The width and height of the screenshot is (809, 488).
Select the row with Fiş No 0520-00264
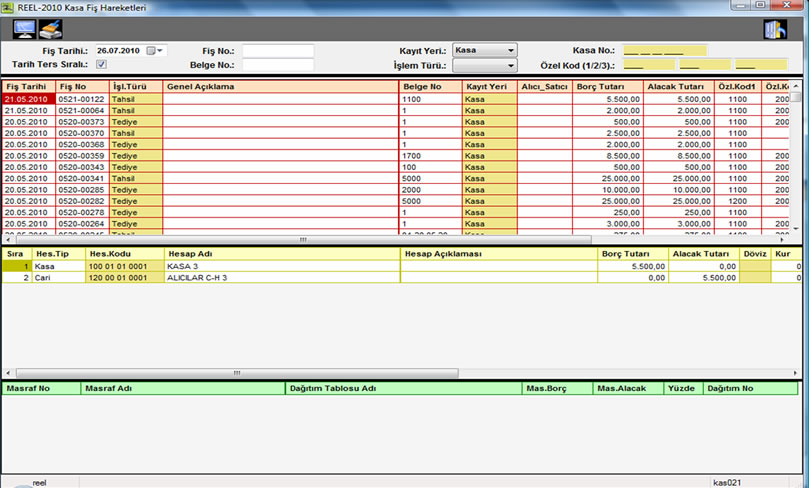[x=395, y=224]
